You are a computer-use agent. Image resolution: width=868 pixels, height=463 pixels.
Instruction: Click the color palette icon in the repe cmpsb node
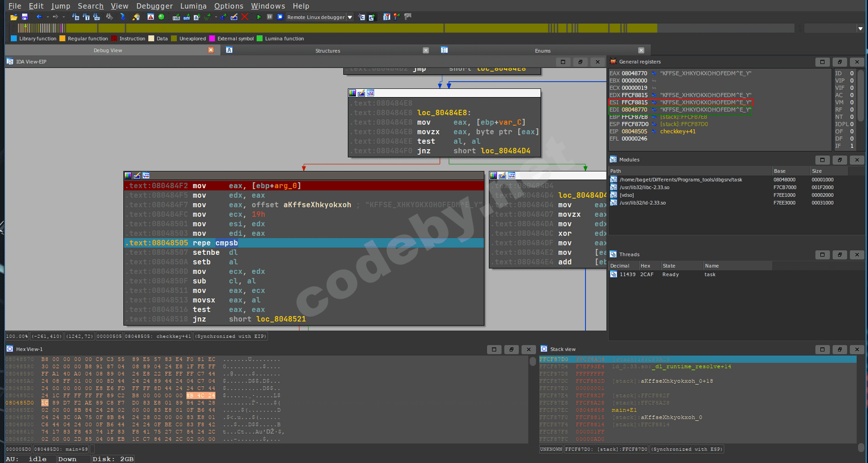click(x=128, y=176)
